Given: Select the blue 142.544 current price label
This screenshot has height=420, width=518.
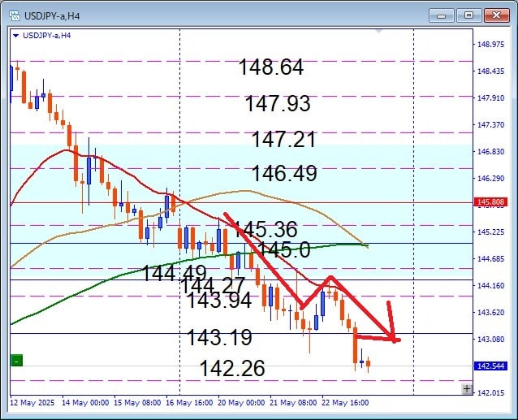Looking at the screenshot, I should pos(490,366).
